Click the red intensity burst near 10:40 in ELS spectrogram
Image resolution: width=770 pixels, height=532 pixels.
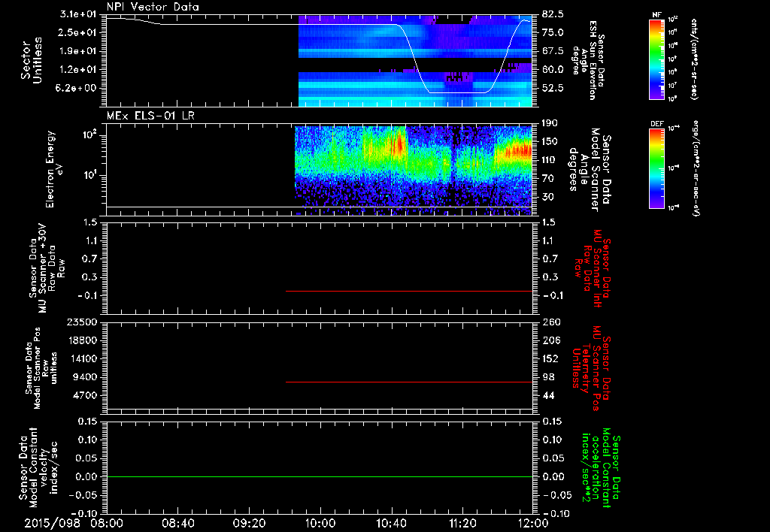pyautogui.click(x=399, y=144)
